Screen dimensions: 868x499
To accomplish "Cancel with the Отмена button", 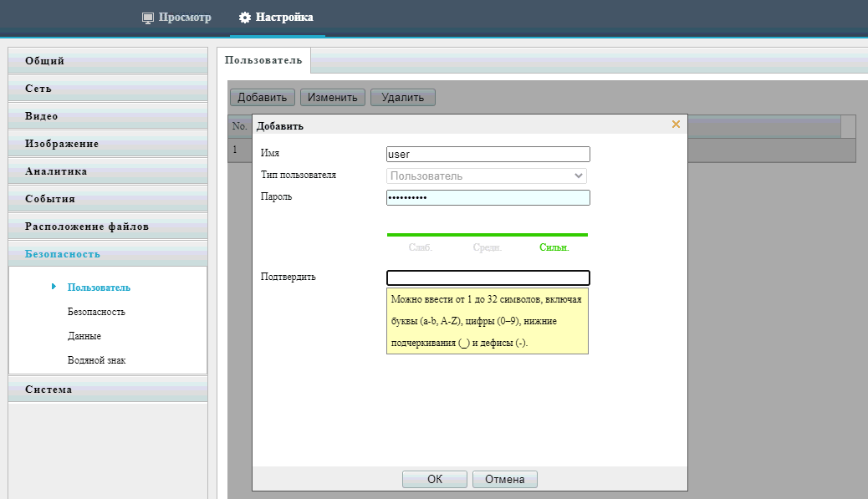I will [x=505, y=479].
